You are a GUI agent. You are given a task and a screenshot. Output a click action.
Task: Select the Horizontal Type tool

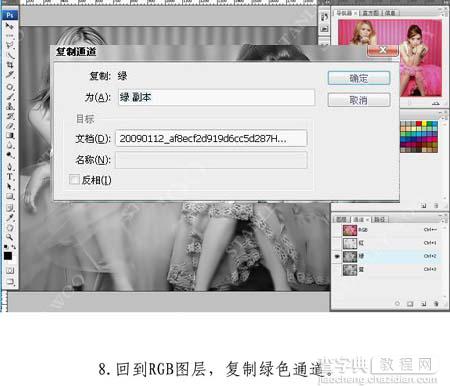click(x=10, y=177)
